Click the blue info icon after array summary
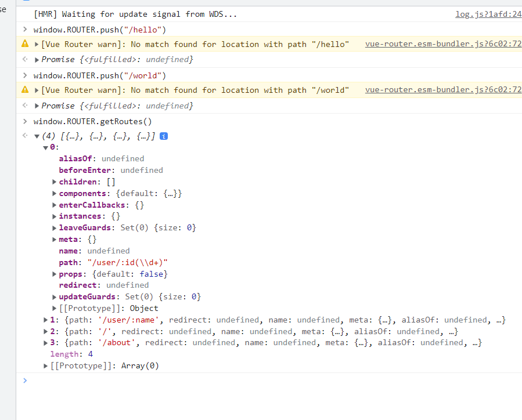The image size is (522, 420). (x=164, y=136)
